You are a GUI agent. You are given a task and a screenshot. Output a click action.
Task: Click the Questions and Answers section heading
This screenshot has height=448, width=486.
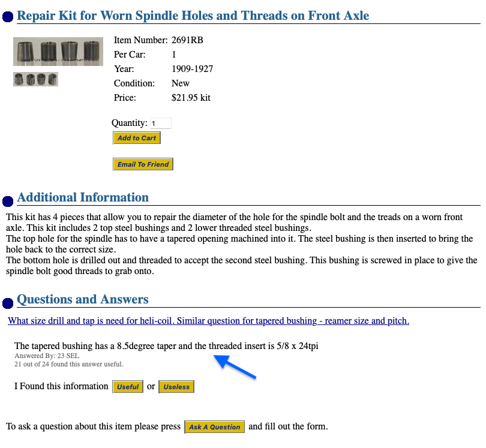[x=83, y=299]
